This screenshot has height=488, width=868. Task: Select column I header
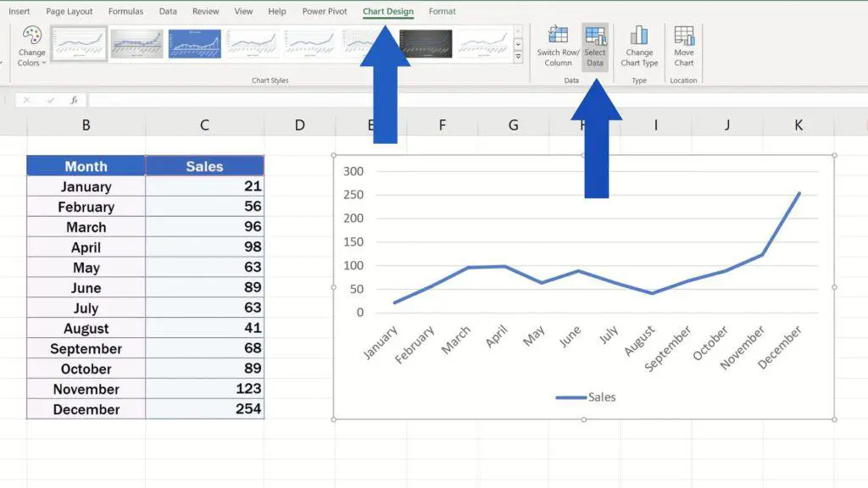[x=656, y=125]
